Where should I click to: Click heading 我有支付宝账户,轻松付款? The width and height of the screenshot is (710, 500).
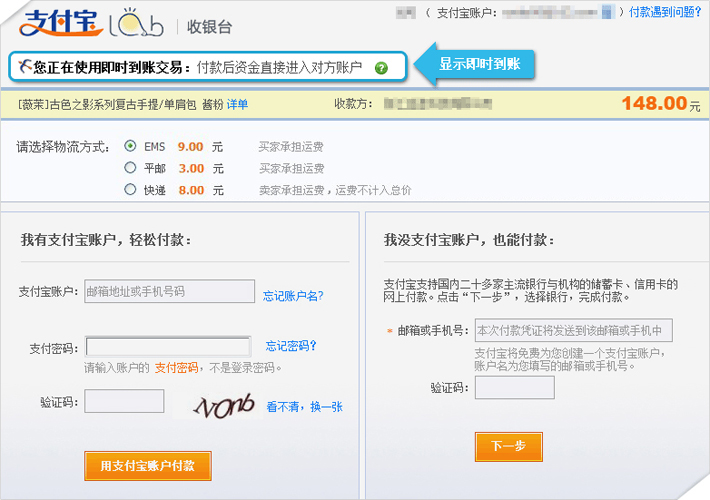(x=106, y=240)
